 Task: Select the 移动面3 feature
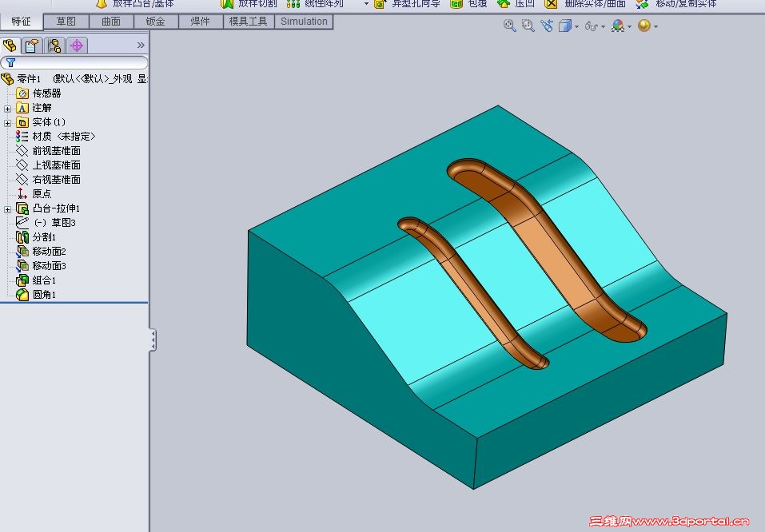coord(42,266)
